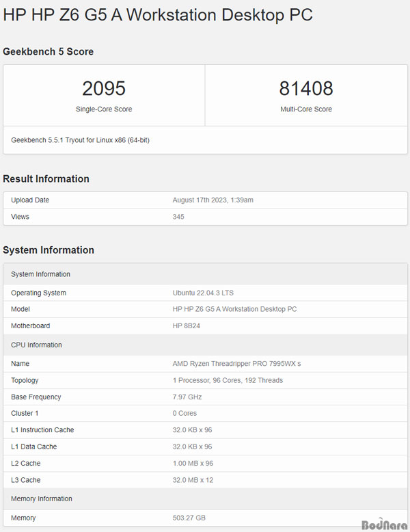Screen dimensions: 410x532
Task: Select the date August 17th 2023, 1:39am
Action: tap(213, 200)
